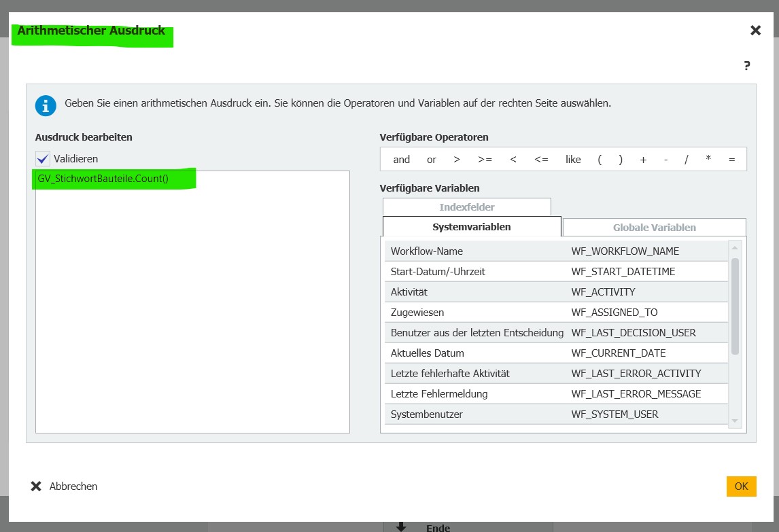Insert the 'and' operator
779x532 pixels.
402,160
